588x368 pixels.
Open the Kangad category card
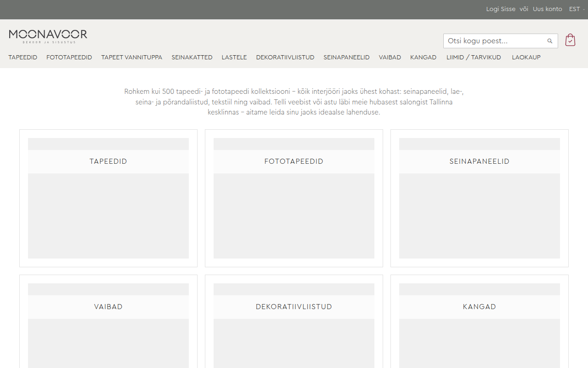pyautogui.click(x=480, y=322)
